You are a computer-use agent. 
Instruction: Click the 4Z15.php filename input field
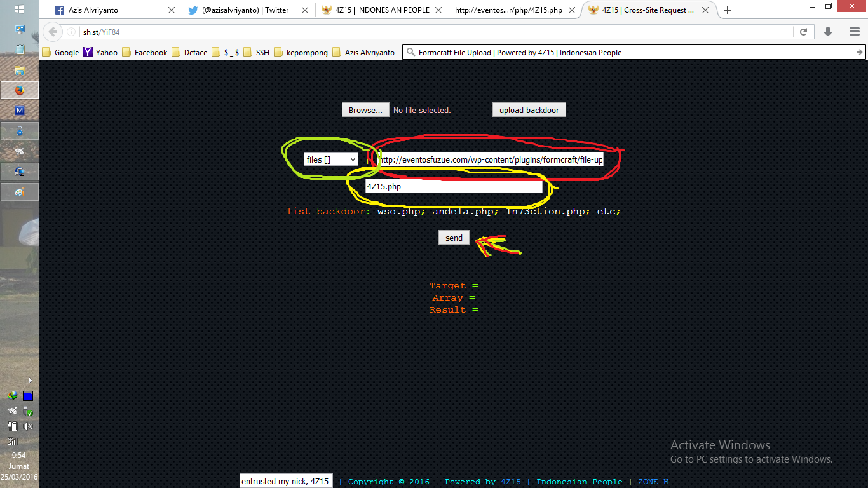(x=452, y=186)
